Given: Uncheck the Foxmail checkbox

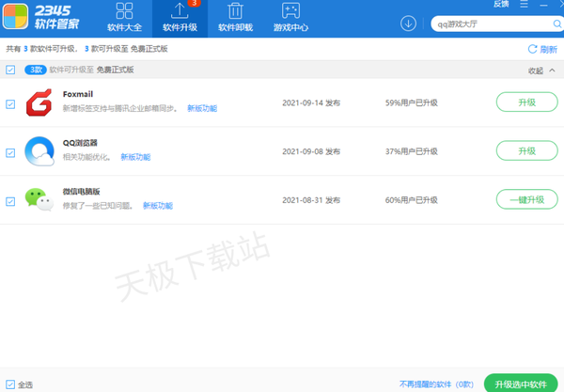Looking at the screenshot, I should 10,103.
